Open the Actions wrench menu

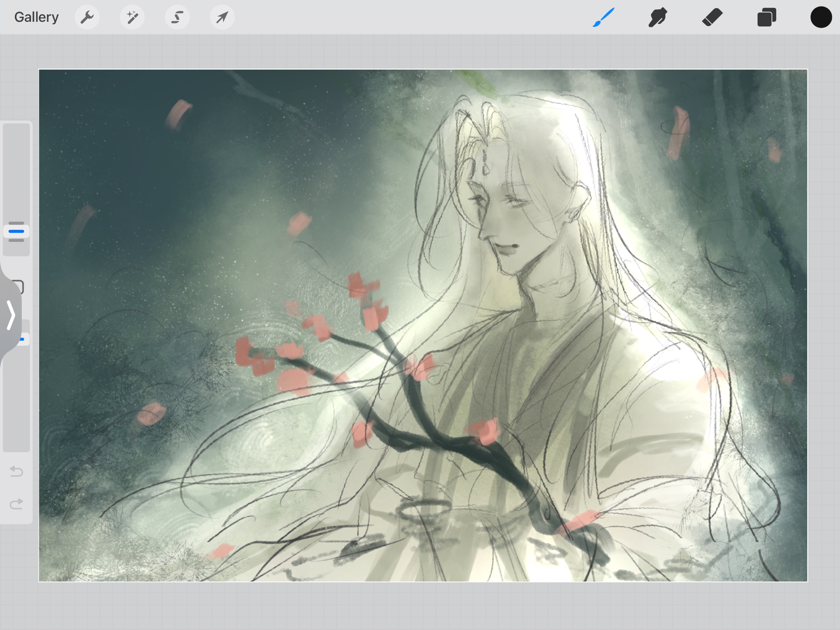pyautogui.click(x=87, y=17)
